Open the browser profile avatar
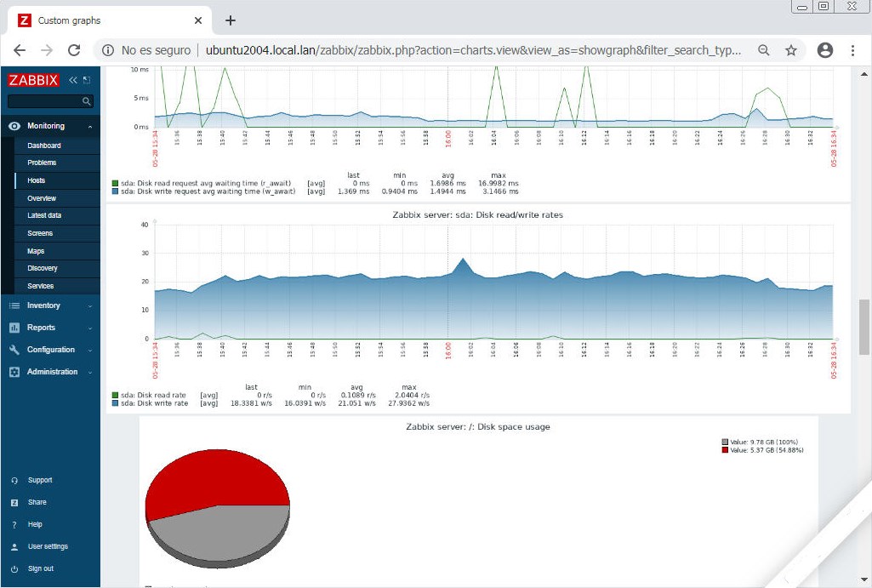This screenshot has width=872, height=588. [x=825, y=50]
